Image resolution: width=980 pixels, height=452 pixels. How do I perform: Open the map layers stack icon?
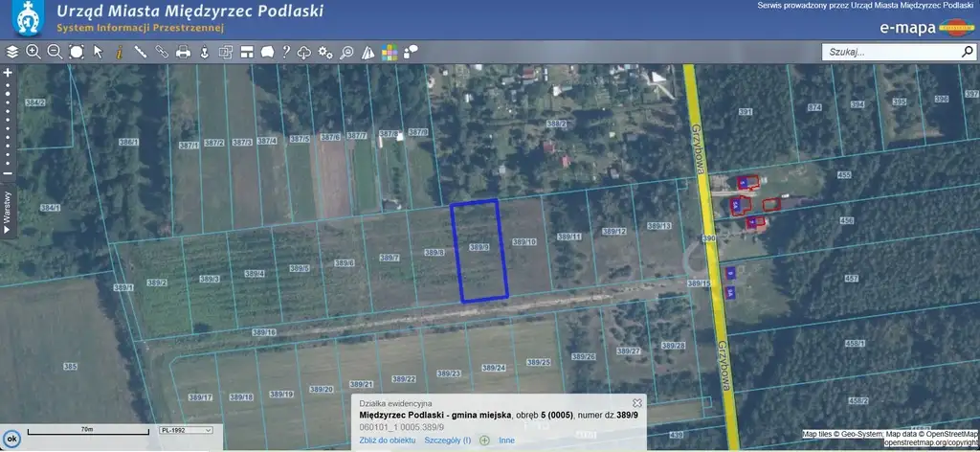(12, 52)
